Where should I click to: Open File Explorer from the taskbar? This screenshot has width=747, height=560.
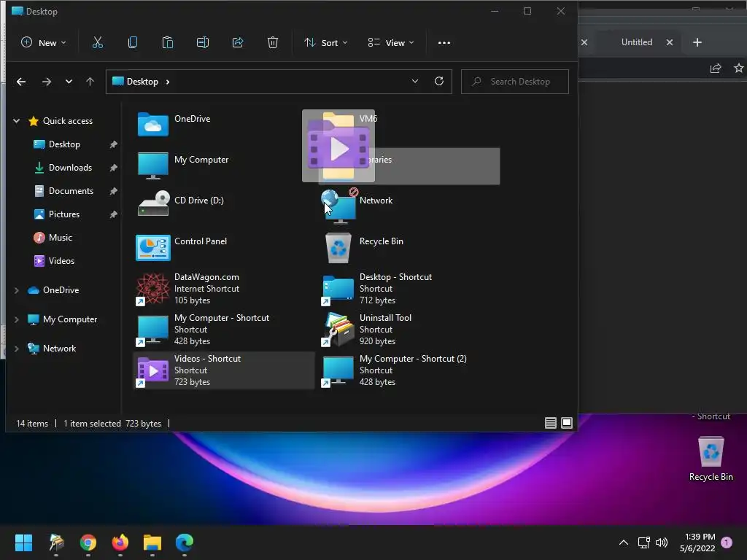pyautogui.click(x=152, y=542)
